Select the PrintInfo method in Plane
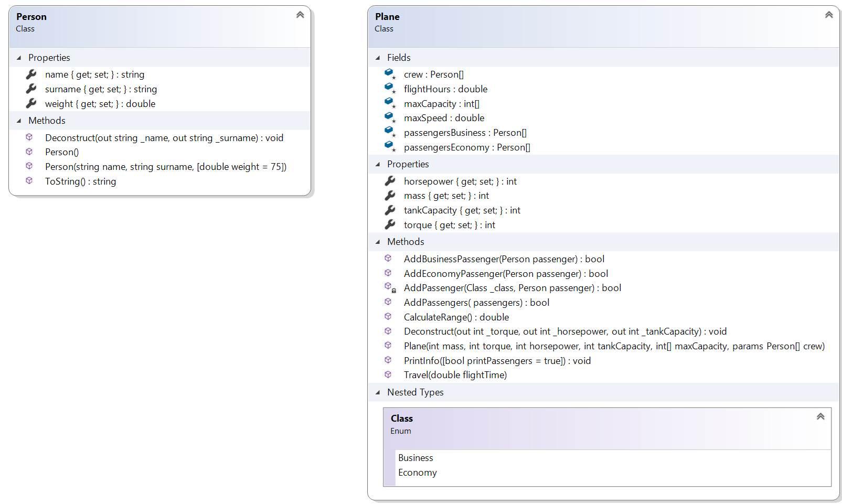Viewport: 842px width, 504px height. click(497, 361)
